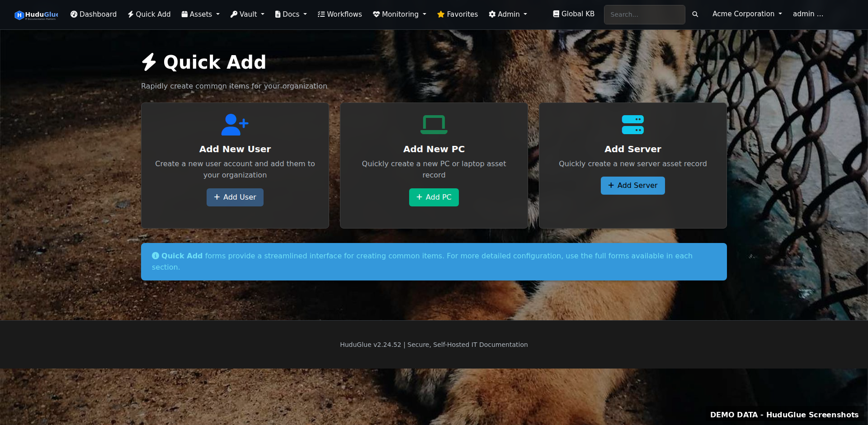Screen dimensions: 868x425
Task: Open Favorites from the navbar
Action: [x=458, y=14]
